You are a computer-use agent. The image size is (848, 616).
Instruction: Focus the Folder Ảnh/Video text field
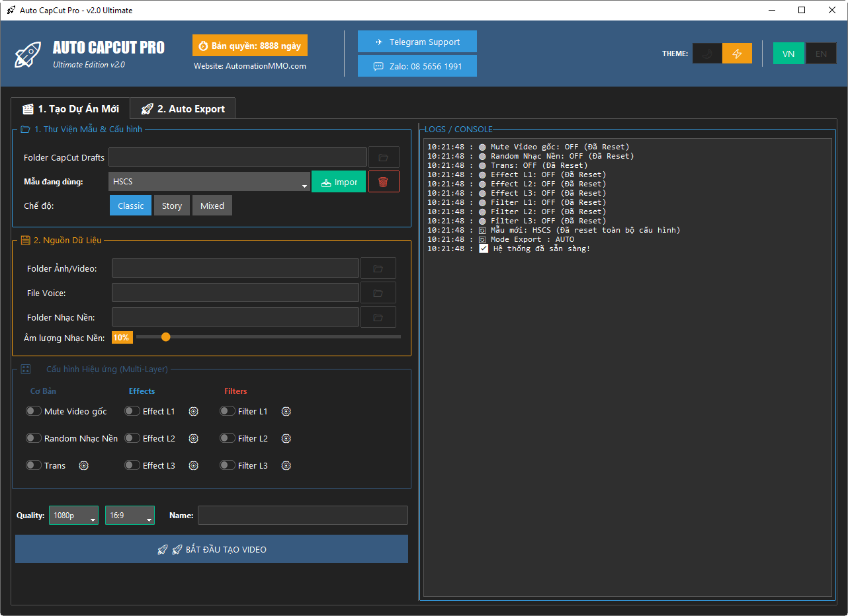(235, 268)
